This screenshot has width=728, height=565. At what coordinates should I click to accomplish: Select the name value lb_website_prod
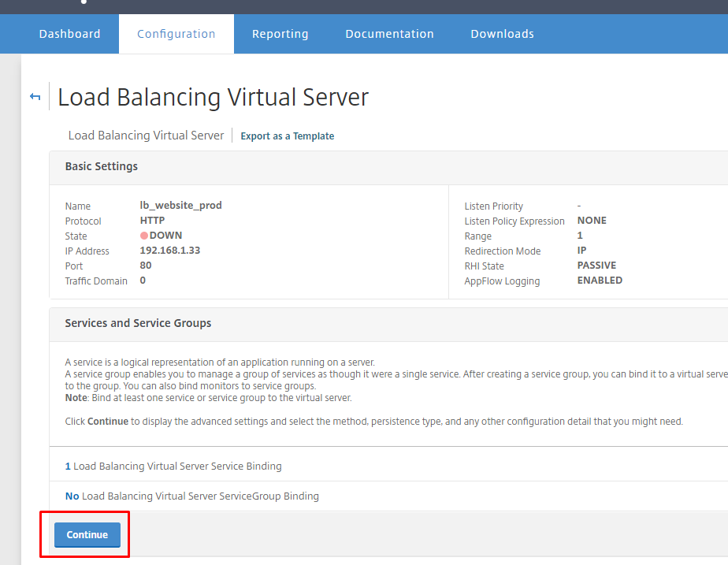[180, 205]
